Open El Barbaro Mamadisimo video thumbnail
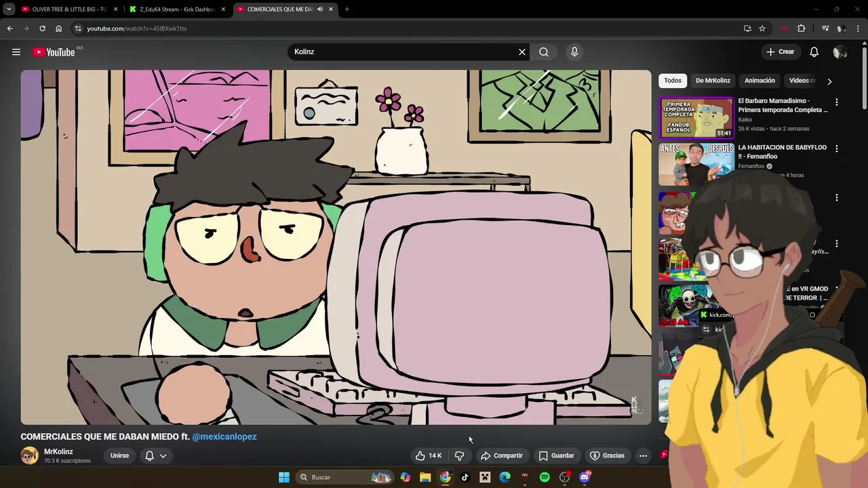This screenshot has height=488, width=868. (x=696, y=117)
